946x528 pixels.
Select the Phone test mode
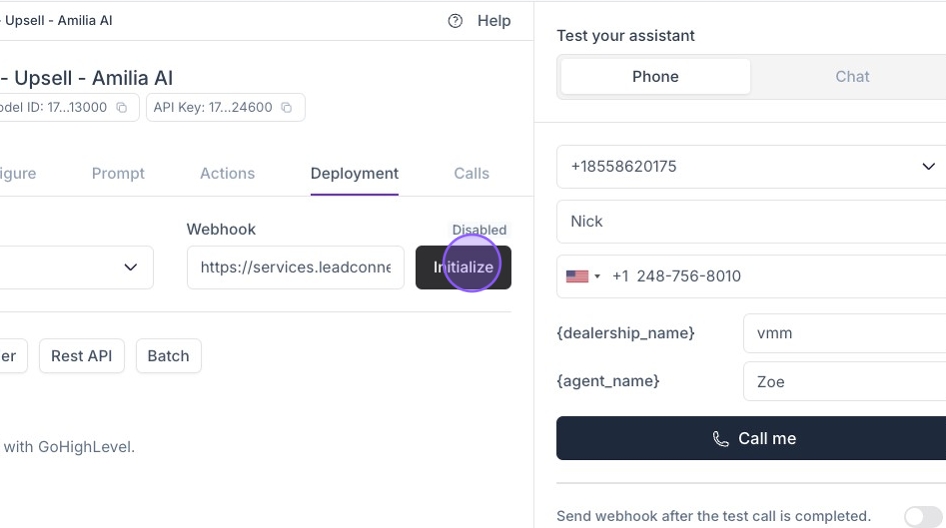click(655, 77)
